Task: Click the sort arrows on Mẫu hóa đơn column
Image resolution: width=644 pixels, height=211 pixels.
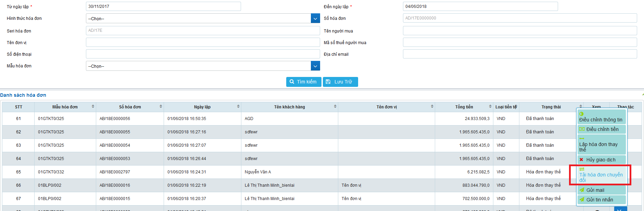Action: coord(93,107)
